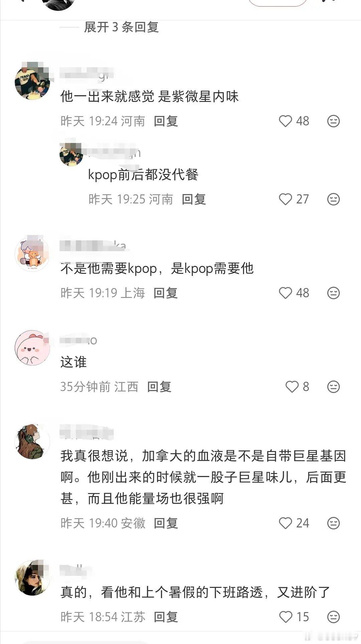Dislike the kpop前后都没代餐 reply

333,199
